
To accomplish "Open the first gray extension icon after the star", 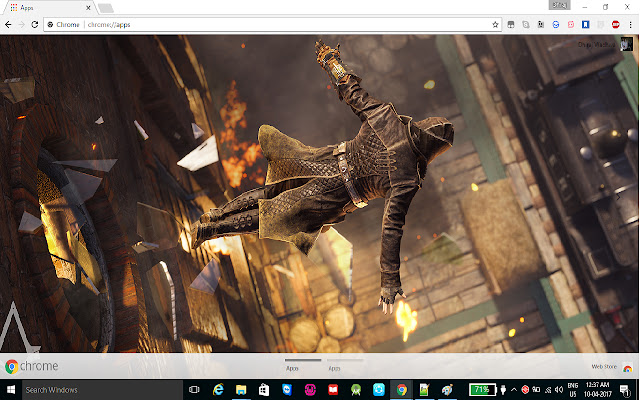I will (511, 25).
